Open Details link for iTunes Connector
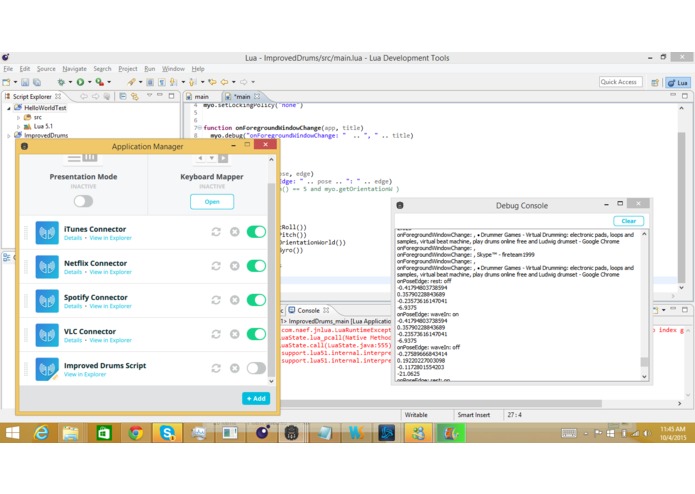 pyautogui.click(x=73, y=238)
